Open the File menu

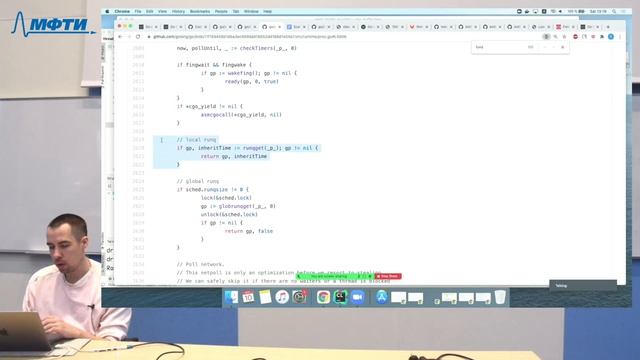(138, 11)
